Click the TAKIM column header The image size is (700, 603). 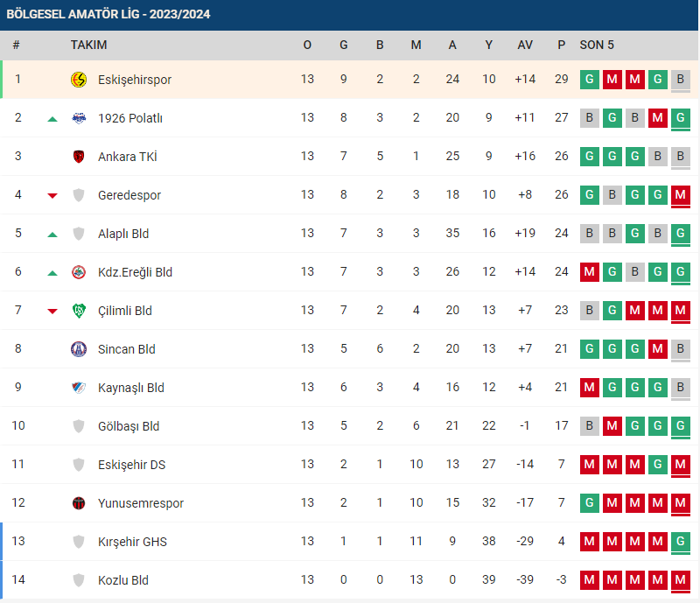point(89,45)
